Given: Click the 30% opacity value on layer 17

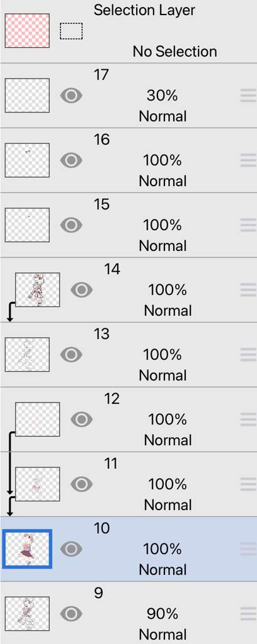Looking at the screenshot, I should pos(162,96).
